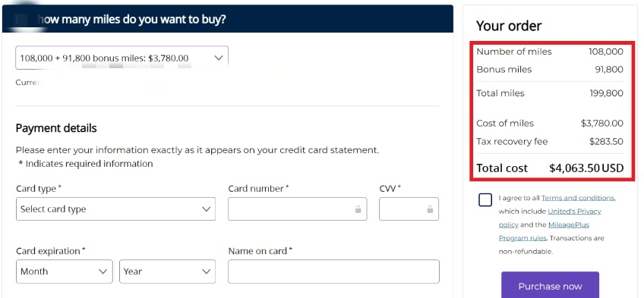Click the 'How many miles' header bar
This screenshot has height=298, width=644.
coord(228,19)
